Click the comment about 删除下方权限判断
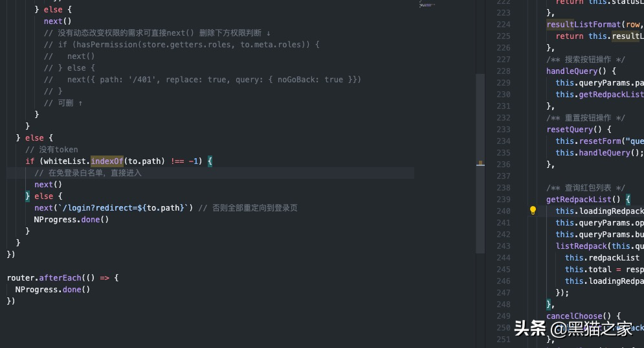The width and height of the screenshot is (644, 348). click(157, 33)
